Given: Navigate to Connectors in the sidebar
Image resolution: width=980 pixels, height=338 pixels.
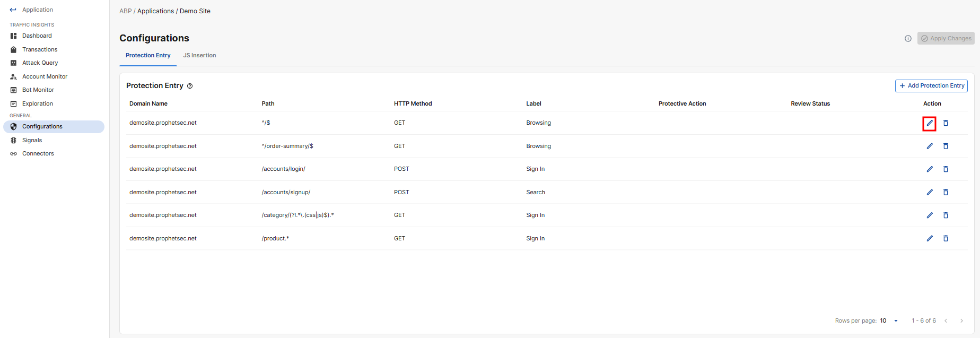Looking at the screenshot, I should coord(38,153).
